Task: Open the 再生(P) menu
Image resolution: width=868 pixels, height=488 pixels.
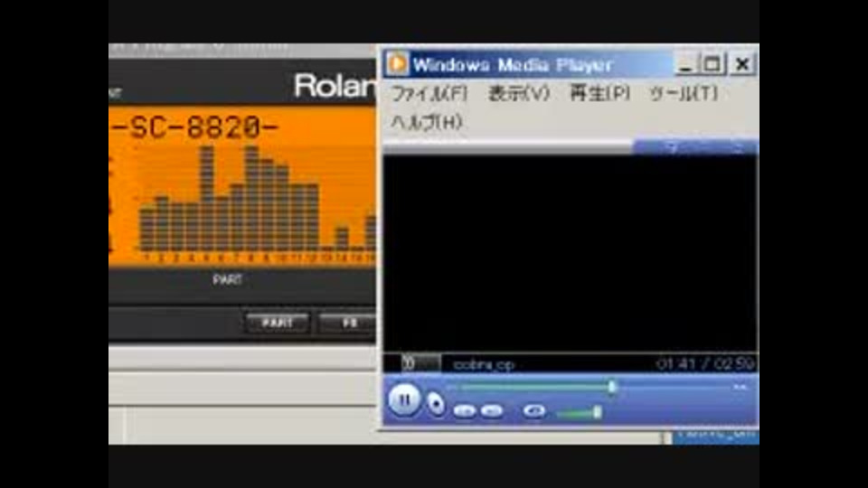Action: tap(599, 93)
